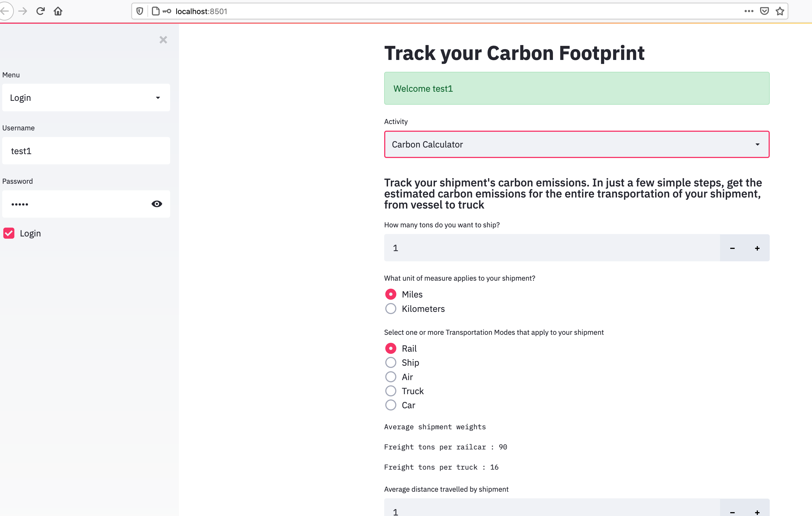
Task: Open page actions three-dot menu
Action: [x=748, y=11]
